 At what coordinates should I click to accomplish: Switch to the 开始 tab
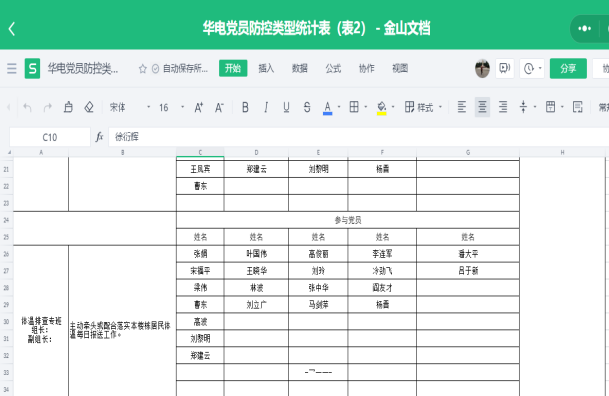(233, 68)
